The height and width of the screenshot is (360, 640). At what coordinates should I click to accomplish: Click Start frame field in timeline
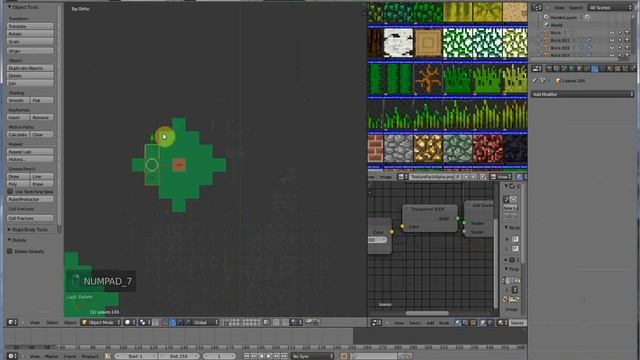135,356
